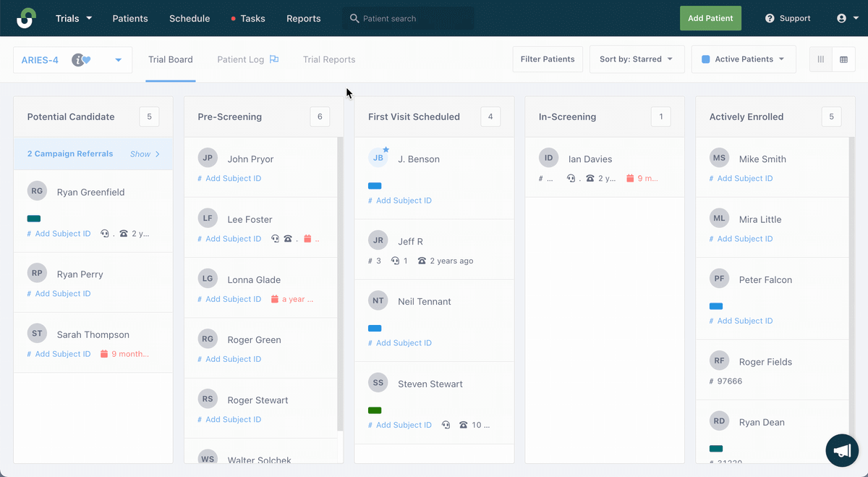Click the flag icon beside Patient Log

[x=274, y=59]
